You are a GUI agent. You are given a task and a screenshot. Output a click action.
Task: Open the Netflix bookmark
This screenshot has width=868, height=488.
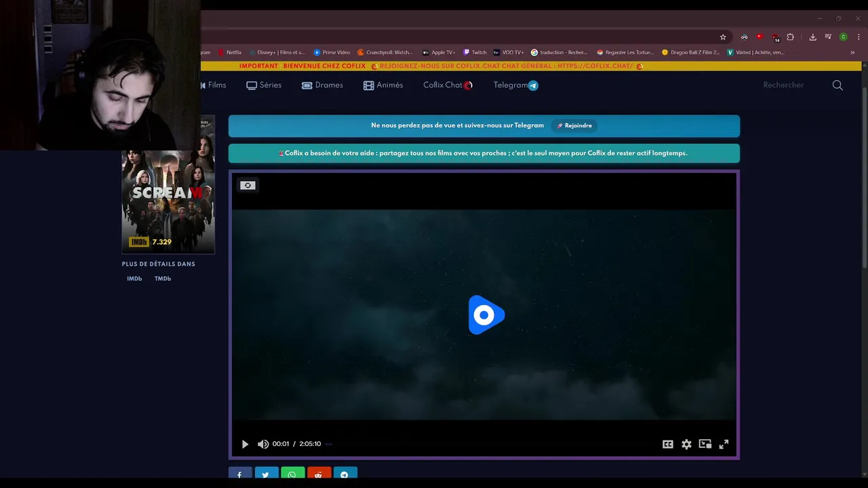coord(229,52)
